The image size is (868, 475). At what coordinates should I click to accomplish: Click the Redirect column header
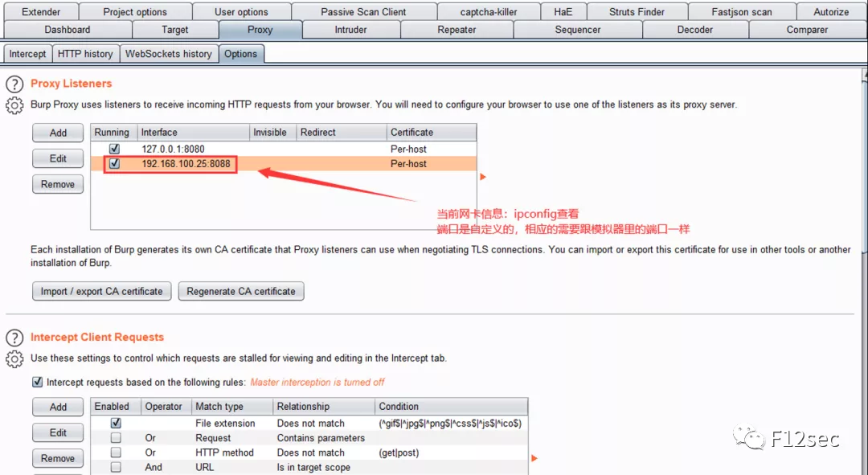[342, 133]
